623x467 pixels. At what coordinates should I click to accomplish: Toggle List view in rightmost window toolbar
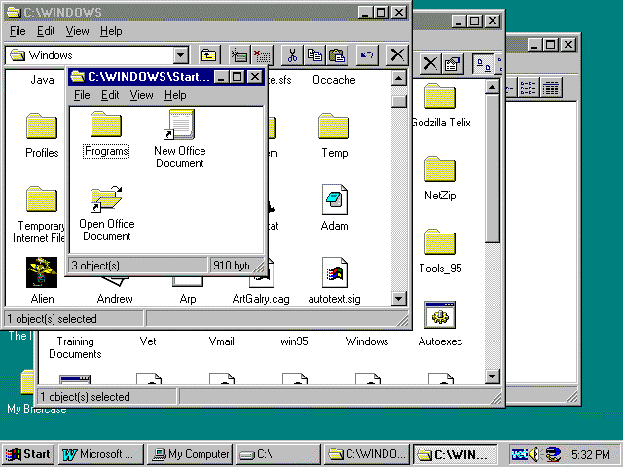point(528,88)
